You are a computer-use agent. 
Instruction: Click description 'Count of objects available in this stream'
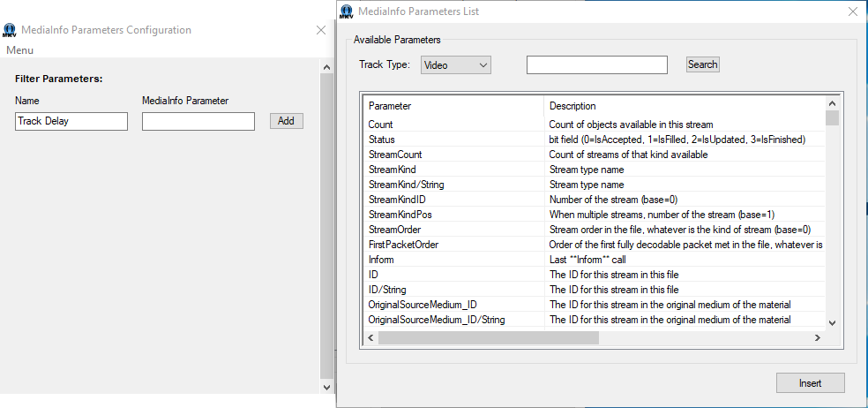[x=631, y=125]
